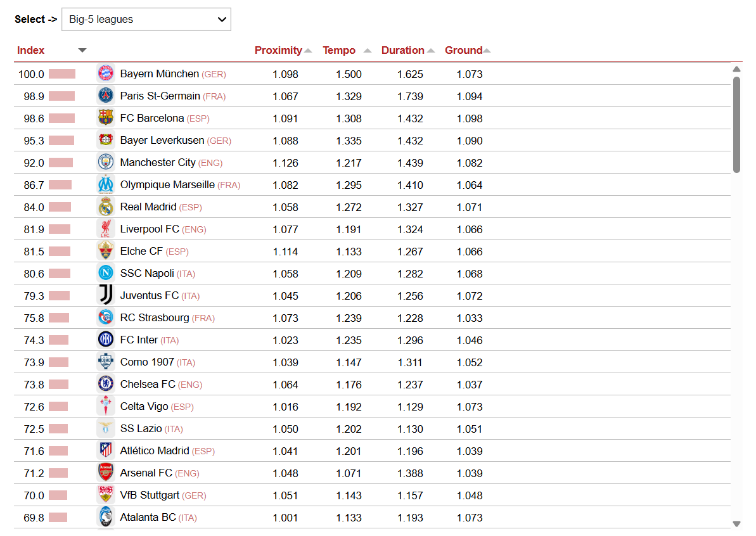This screenshot has width=756, height=536.
Task: Select the Chelsea FC team name
Action: (148, 384)
